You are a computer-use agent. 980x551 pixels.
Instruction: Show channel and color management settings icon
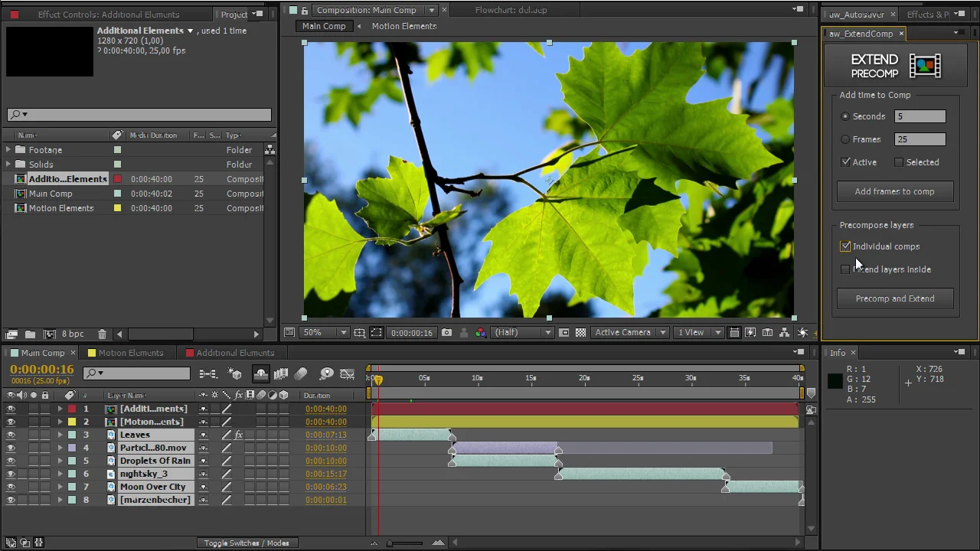click(x=480, y=332)
